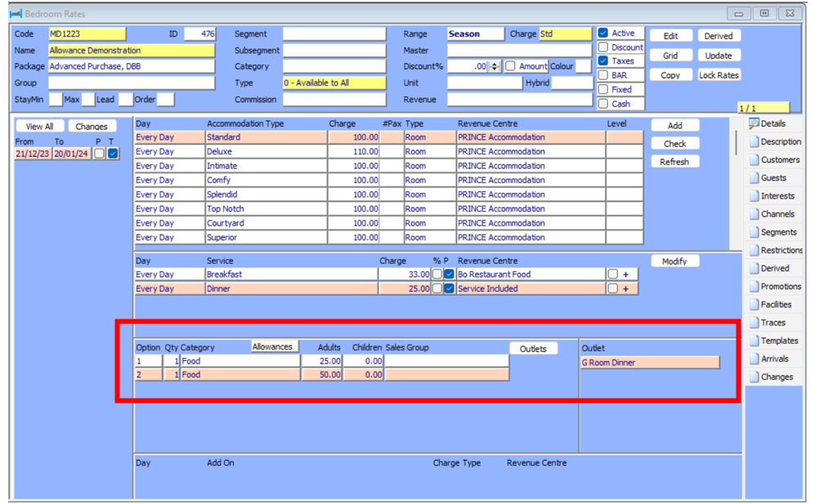Click the Edit button

(x=670, y=36)
